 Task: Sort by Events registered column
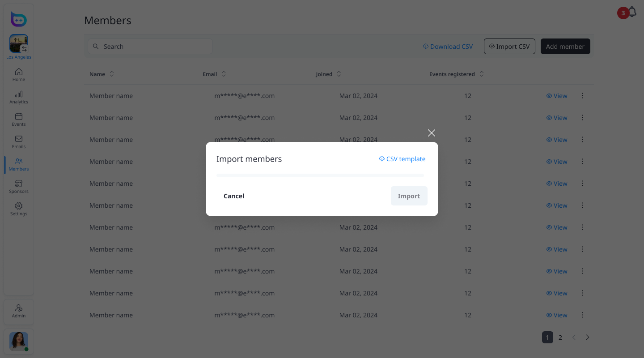482,74
